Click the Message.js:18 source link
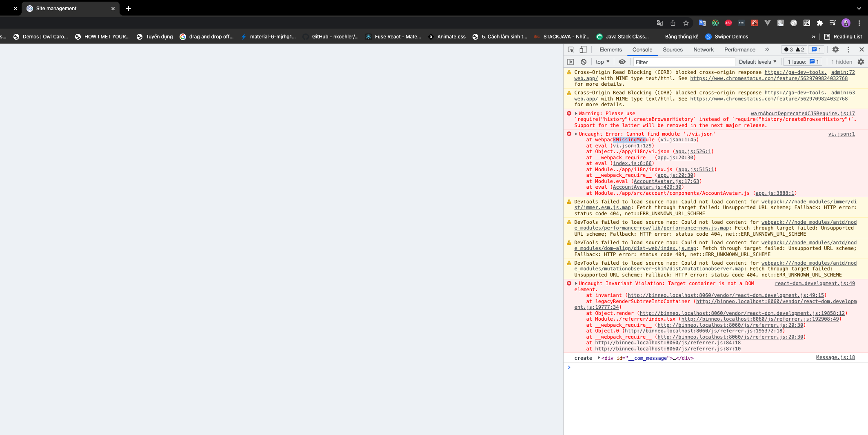Viewport: 868px width, 435px height. 835,357
